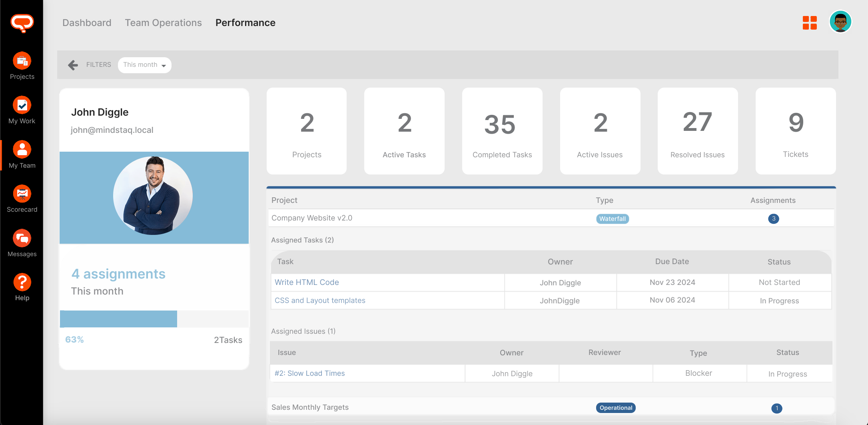The height and width of the screenshot is (425, 868).
Task: View the Scorecard section
Action: point(22,198)
